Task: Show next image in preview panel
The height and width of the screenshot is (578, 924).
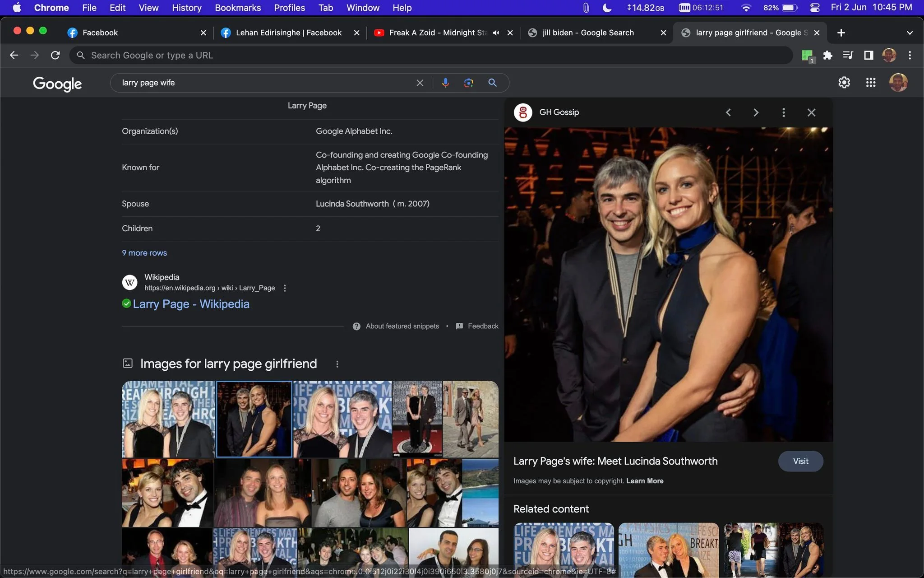Action: [756, 112]
